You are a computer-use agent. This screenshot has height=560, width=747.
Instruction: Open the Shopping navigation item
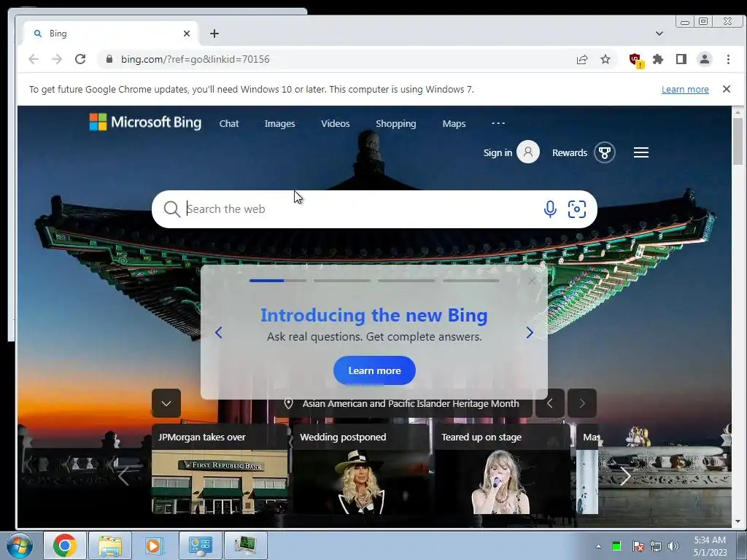(x=396, y=123)
